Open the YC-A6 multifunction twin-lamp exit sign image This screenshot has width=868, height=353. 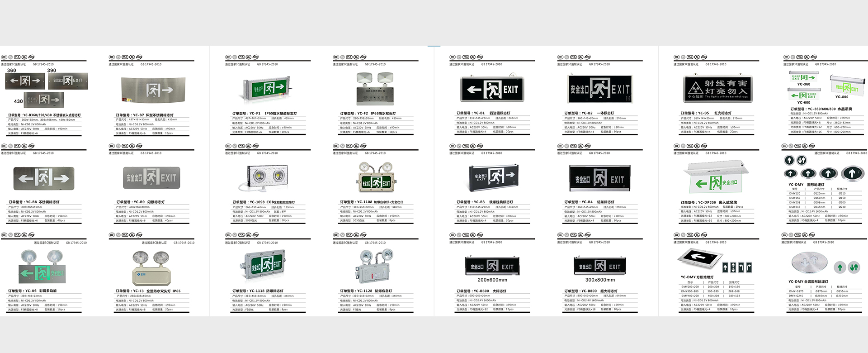tap(42, 267)
